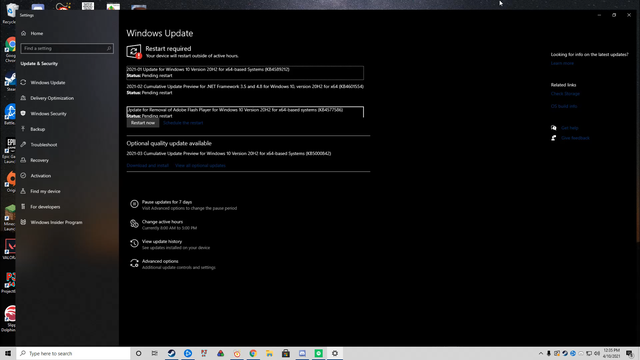
Task: Click the Restart required status icon
Action: (x=134, y=52)
